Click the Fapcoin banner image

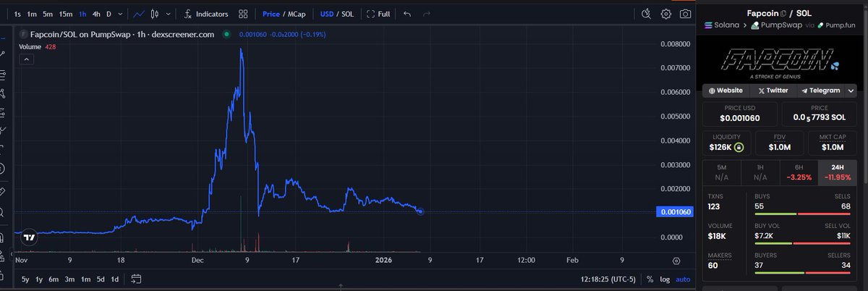tap(782, 62)
